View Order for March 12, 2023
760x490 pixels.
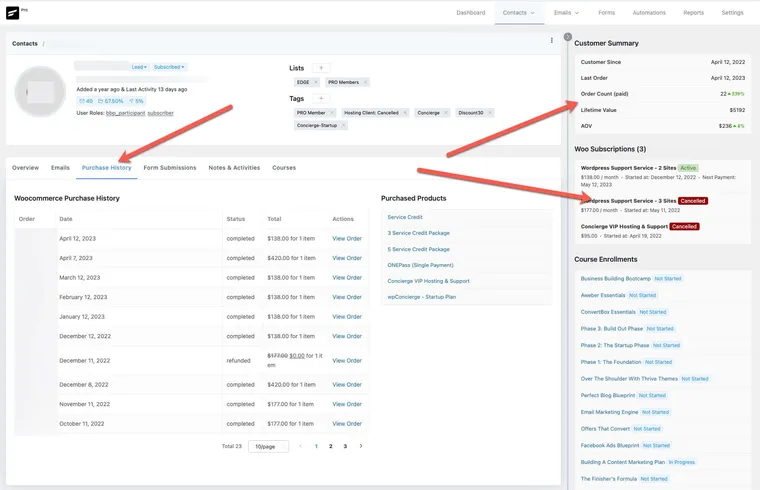click(347, 278)
